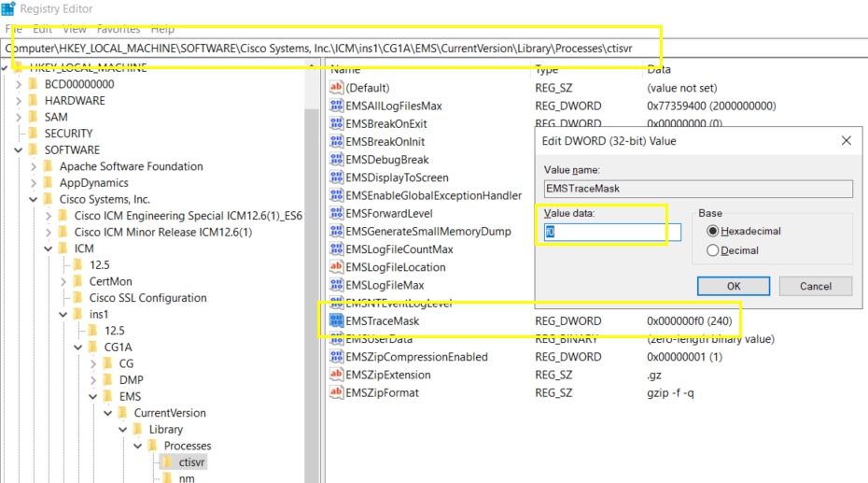868x483 pixels.
Task: Click the Value data input field
Action: point(611,232)
